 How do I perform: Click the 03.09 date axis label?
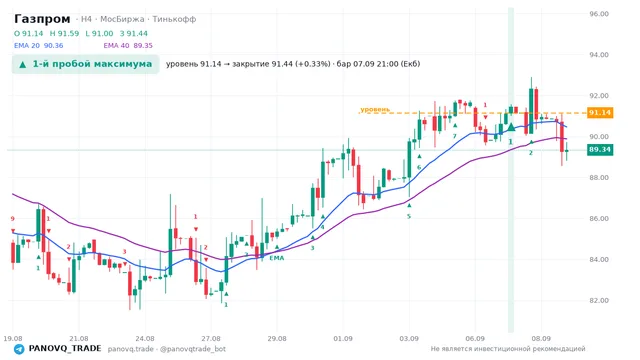pos(409,339)
